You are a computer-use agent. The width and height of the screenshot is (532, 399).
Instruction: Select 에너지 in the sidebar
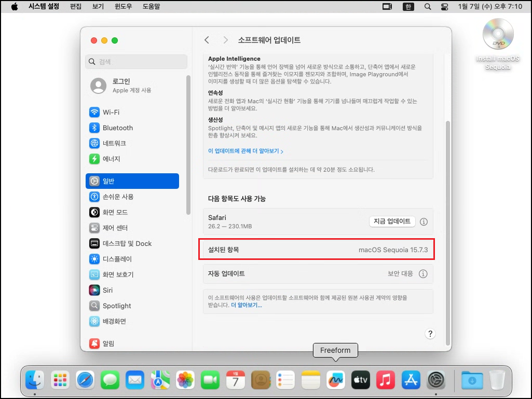pyautogui.click(x=132, y=159)
